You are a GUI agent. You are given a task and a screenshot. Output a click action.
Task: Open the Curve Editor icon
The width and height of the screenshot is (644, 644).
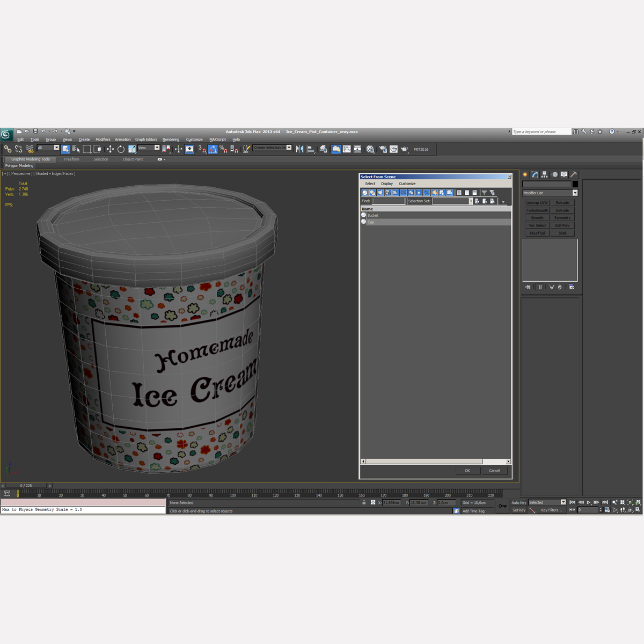click(x=347, y=149)
